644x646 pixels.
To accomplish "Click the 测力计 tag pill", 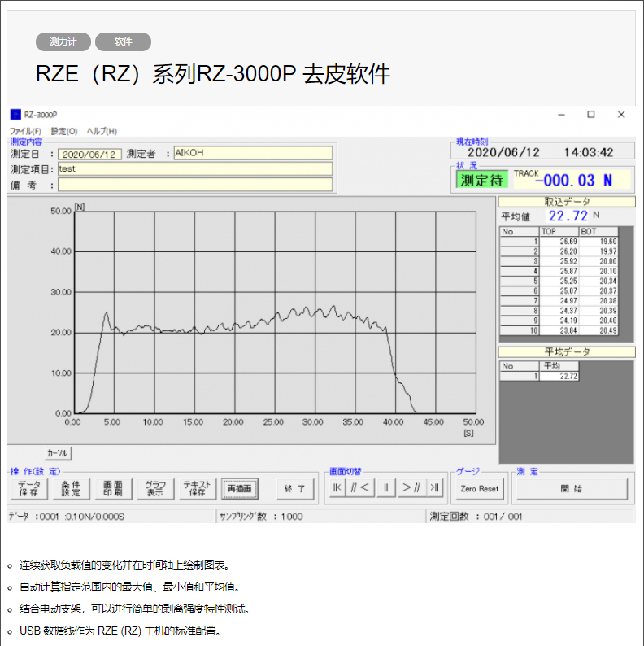I will pos(63,41).
